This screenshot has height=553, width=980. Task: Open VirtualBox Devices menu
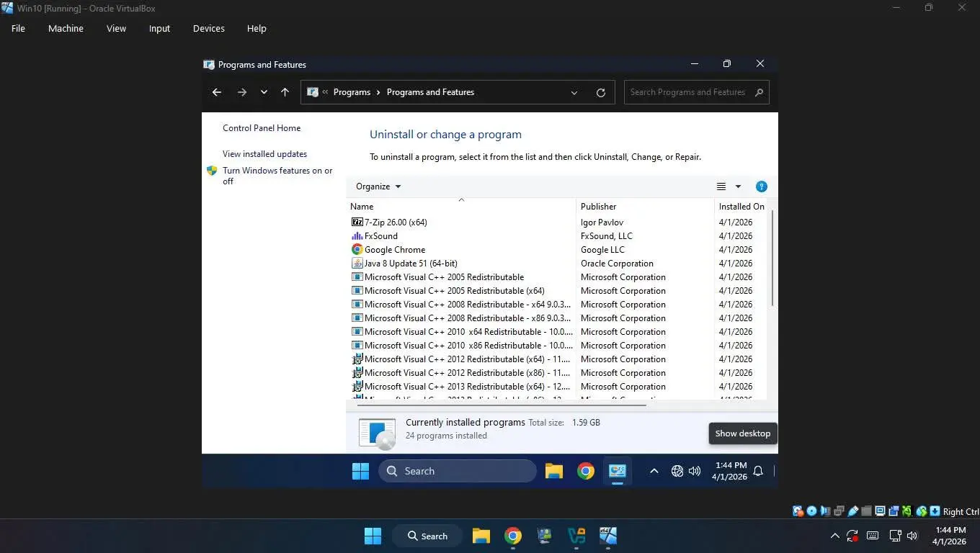[209, 29]
